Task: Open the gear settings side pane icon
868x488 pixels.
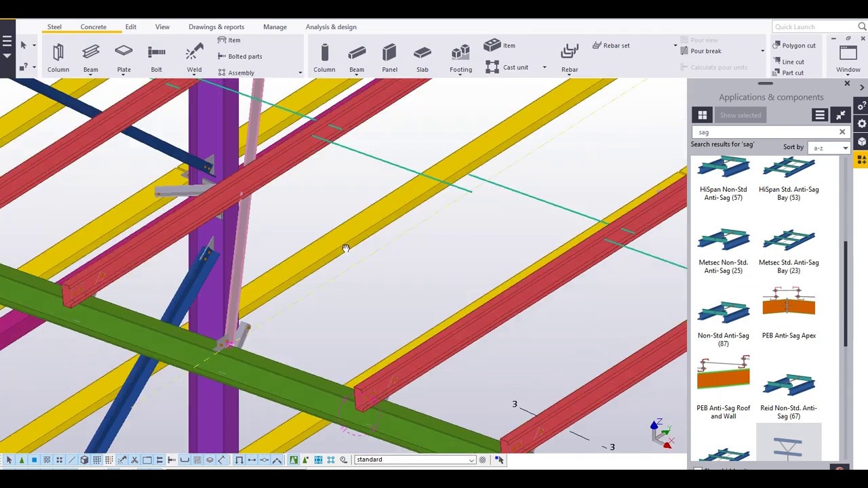Action: tap(862, 124)
